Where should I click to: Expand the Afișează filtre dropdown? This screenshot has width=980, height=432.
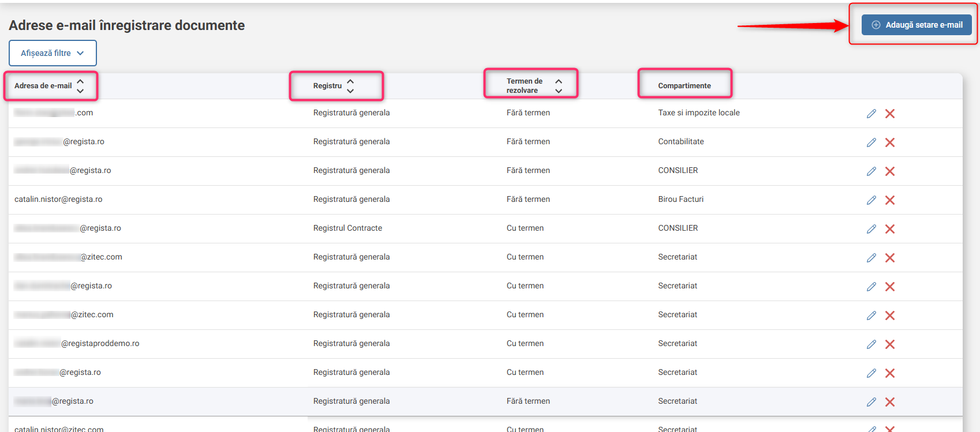tap(53, 53)
